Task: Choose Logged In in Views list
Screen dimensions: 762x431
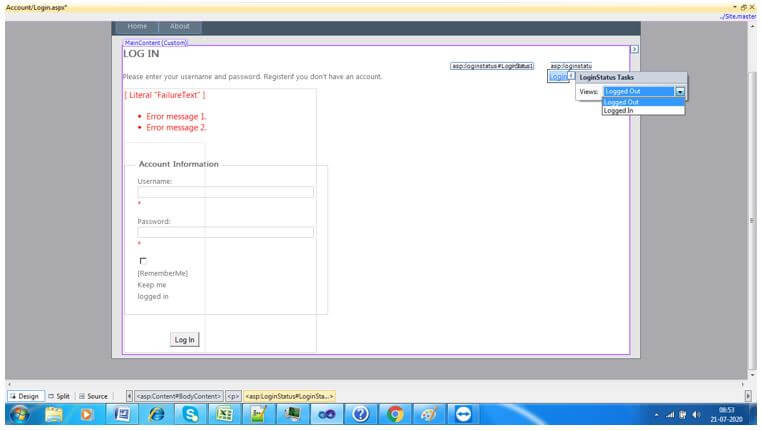Action: pyautogui.click(x=643, y=110)
